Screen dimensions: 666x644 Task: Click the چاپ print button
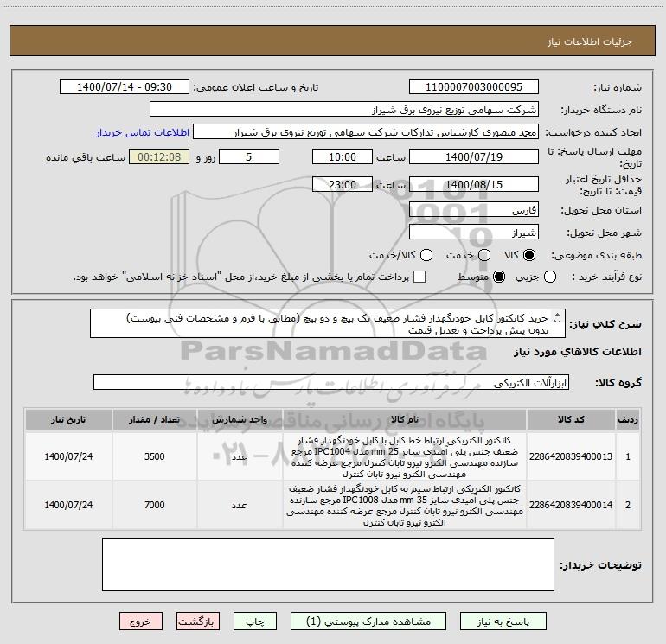coord(255,622)
